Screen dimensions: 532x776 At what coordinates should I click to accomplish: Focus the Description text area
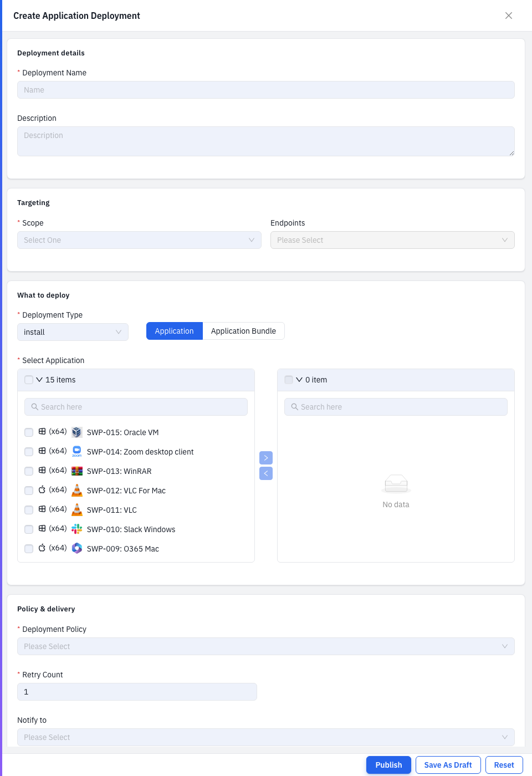(x=266, y=141)
